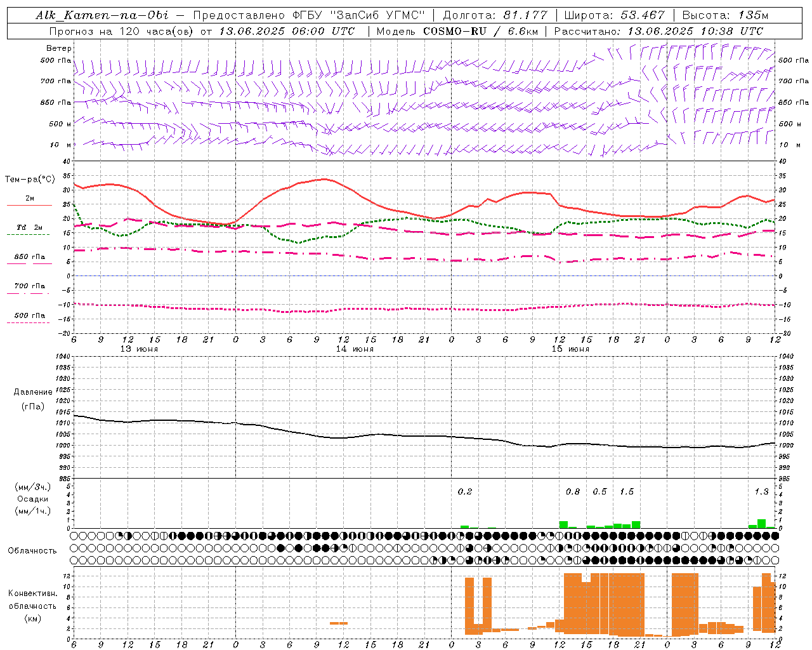Screen dimensions: 812x650
Task: Click the 'Облачность' cloud cover label
Action: pos(32,550)
